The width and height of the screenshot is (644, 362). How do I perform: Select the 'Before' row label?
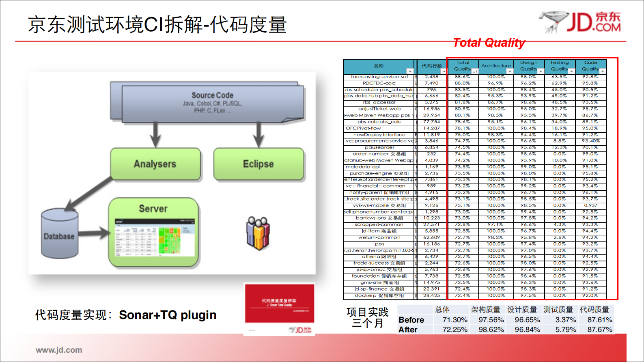tap(411, 320)
